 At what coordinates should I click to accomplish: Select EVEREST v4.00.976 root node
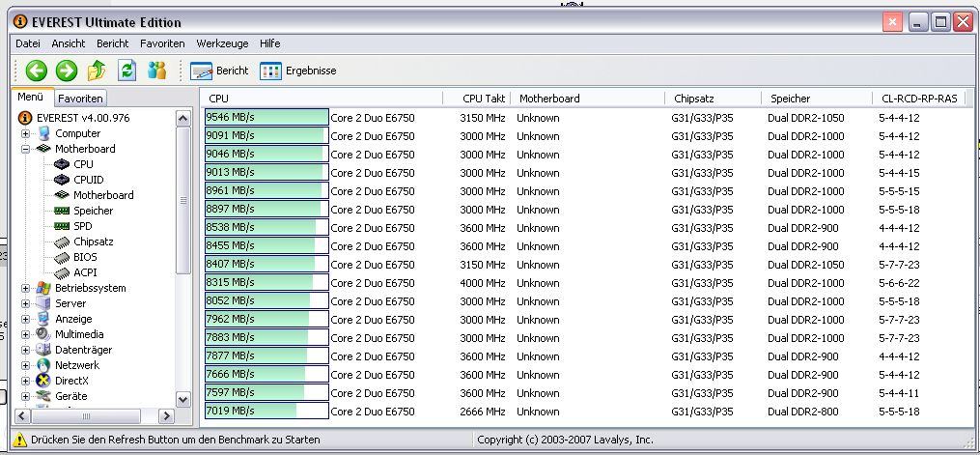pyautogui.click(x=83, y=118)
